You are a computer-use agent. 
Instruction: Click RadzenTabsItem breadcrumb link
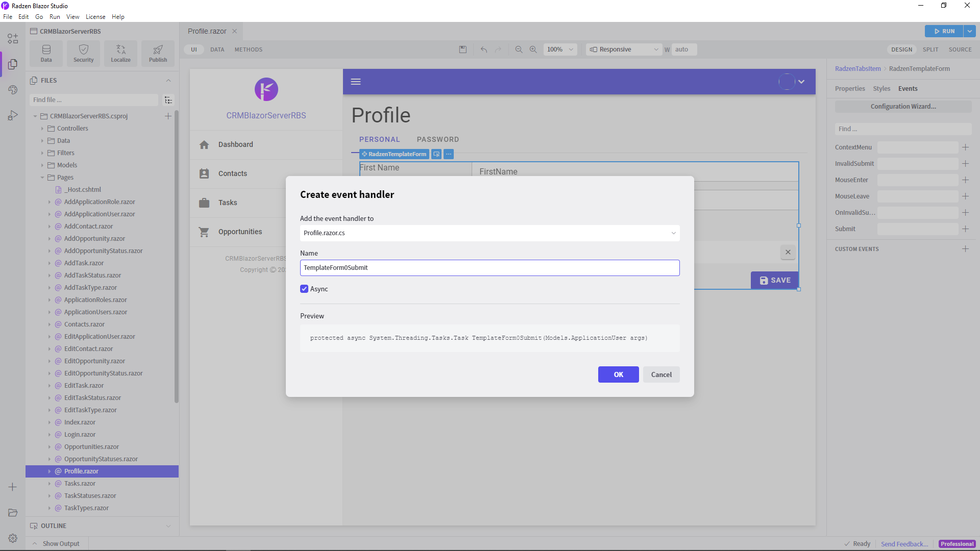[x=857, y=69]
